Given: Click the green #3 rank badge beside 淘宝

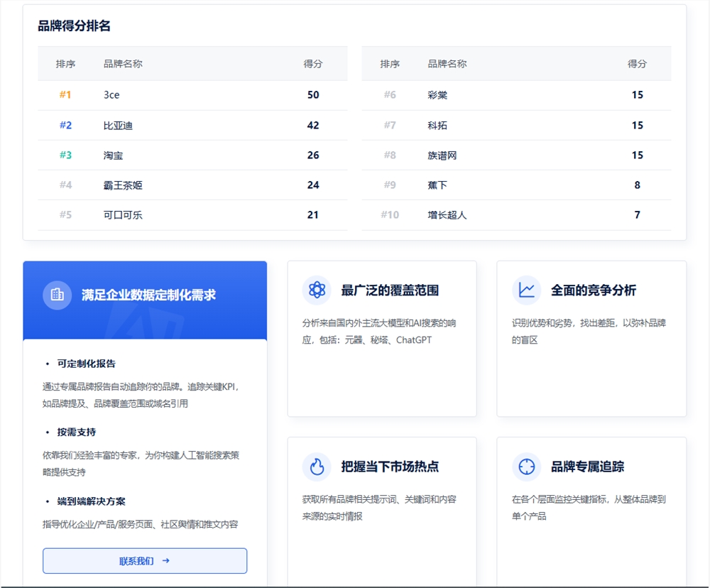Looking at the screenshot, I should [x=65, y=155].
